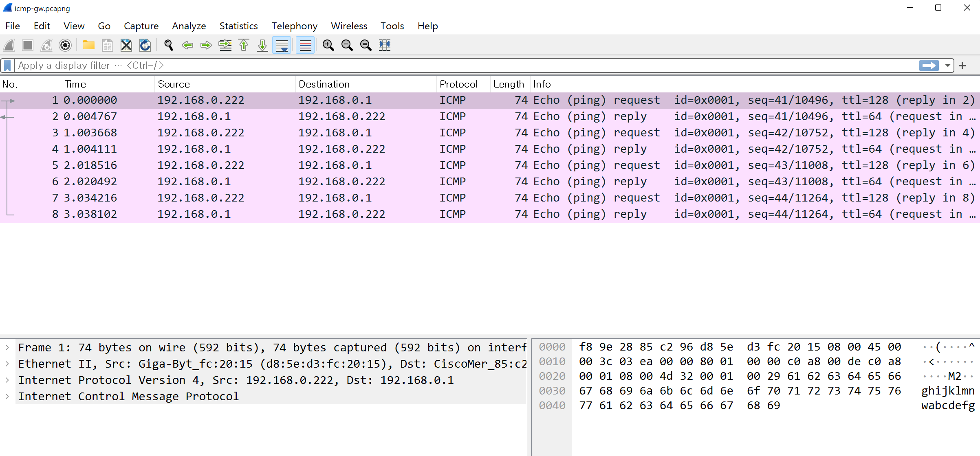The width and height of the screenshot is (980, 456).
Task: Open capture options gear icon
Action: (65, 45)
